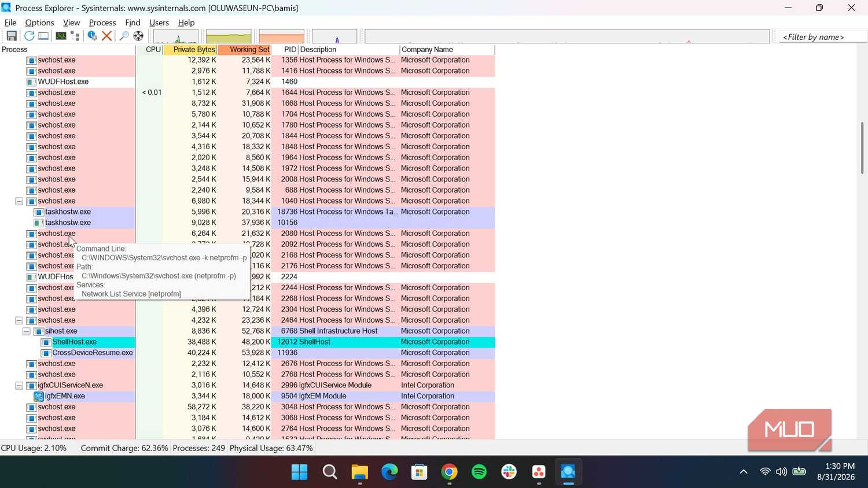Open process Properties toolbar icon
Viewport: 868px width, 488px height.
coord(92,36)
